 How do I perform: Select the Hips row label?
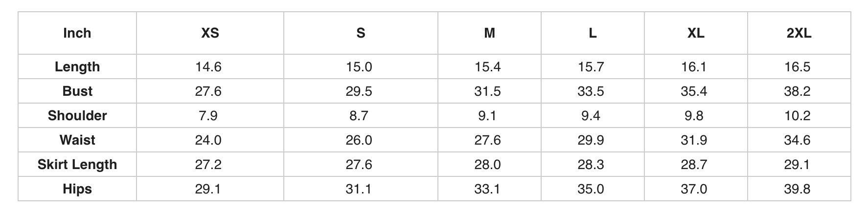[77, 189]
